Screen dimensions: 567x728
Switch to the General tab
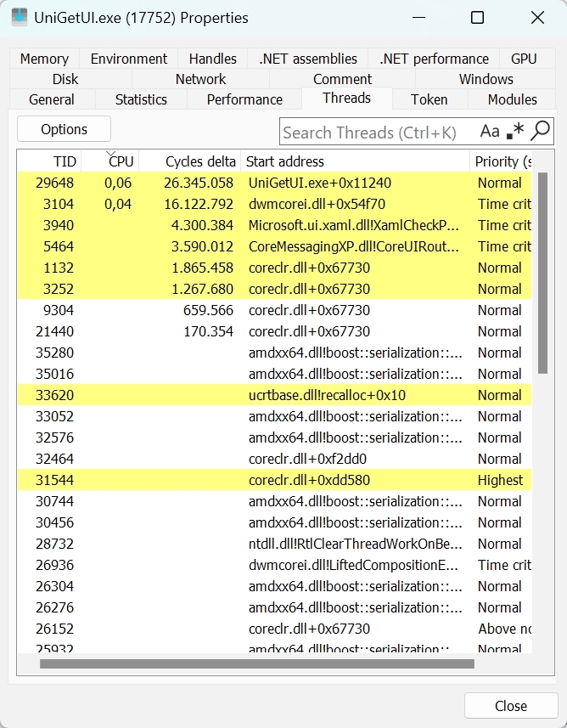(x=52, y=99)
